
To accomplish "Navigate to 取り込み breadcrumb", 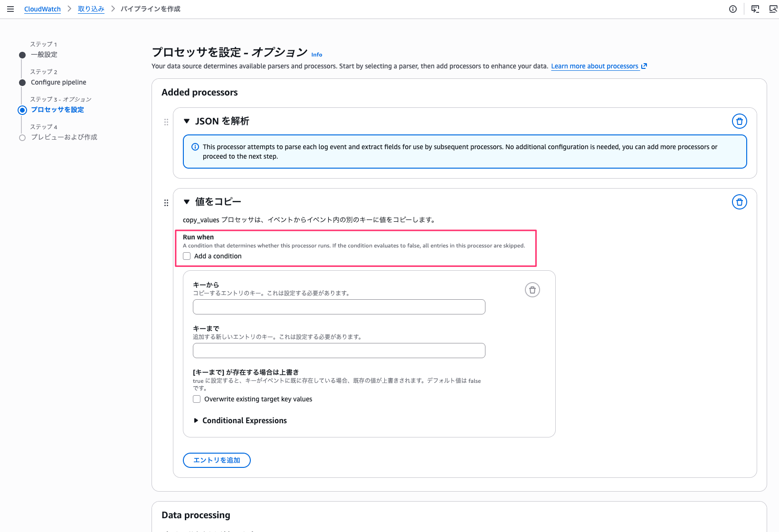I will [x=91, y=9].
